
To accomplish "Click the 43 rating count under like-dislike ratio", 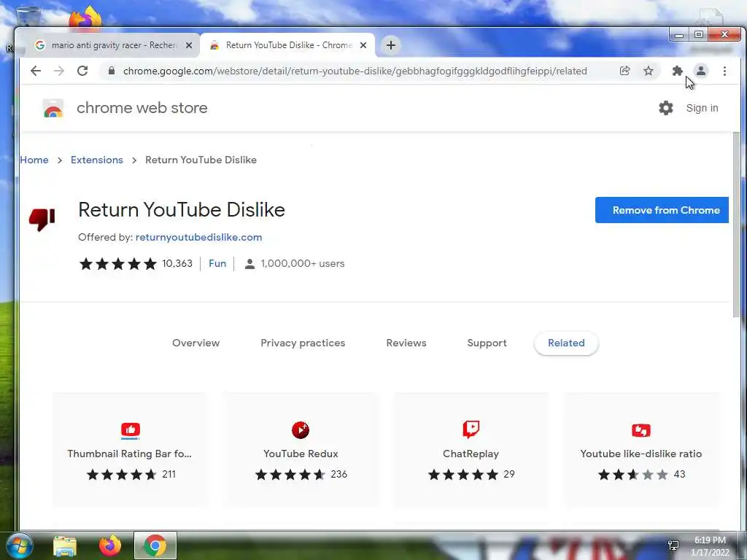I will pyautogui.click(x=679, y=474).
